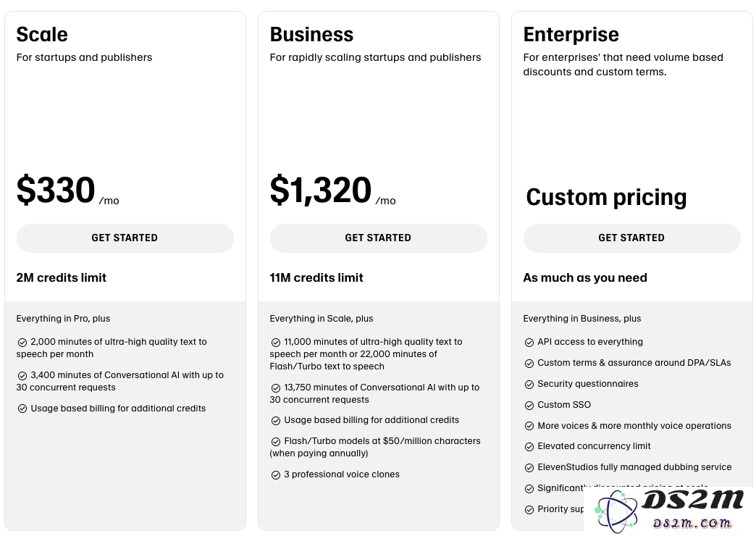Click the checkmark next to Security questionnaires
The height and width of the screenshot is (536, 756).
(529, 385)
